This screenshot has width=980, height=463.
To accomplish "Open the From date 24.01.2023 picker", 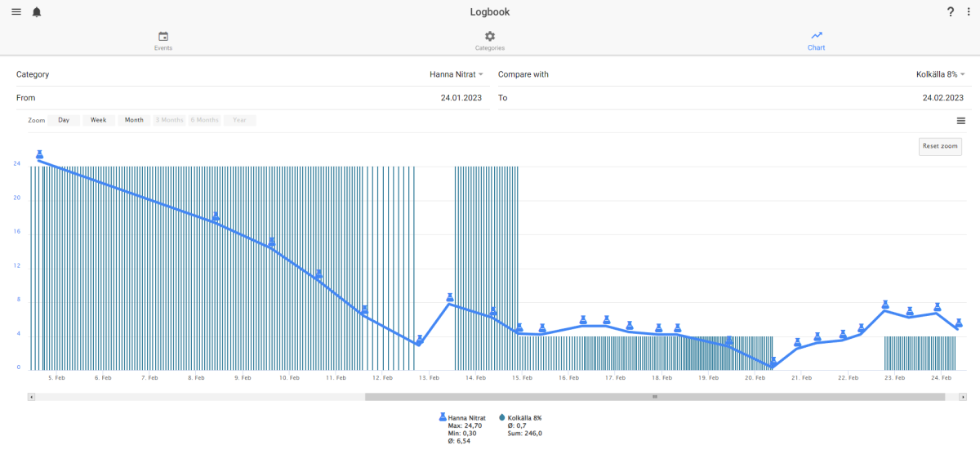I will pyautogui.click(x=249, y=98).
